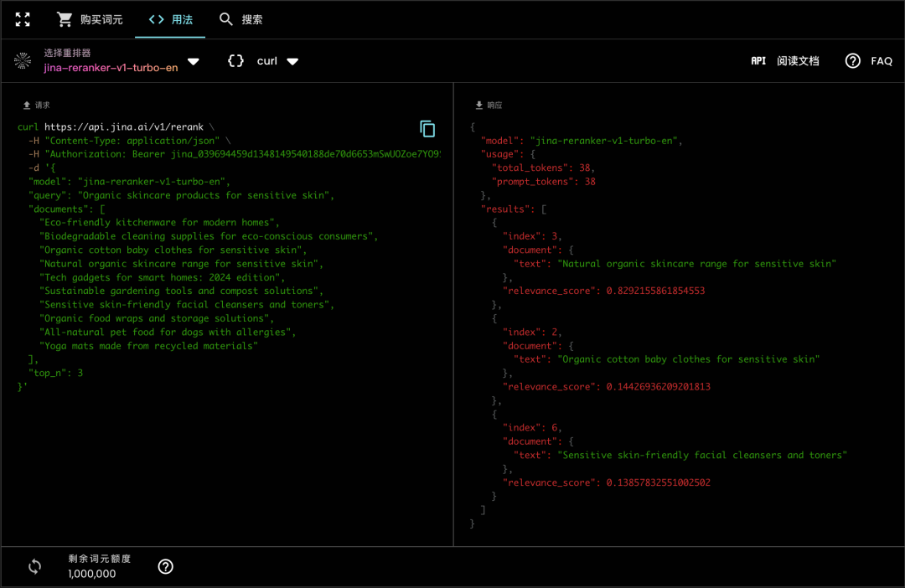The height and width of the screenshot is (588, 905).
Task: Expand the curl dropdown arrow
Action: [292, 61]
